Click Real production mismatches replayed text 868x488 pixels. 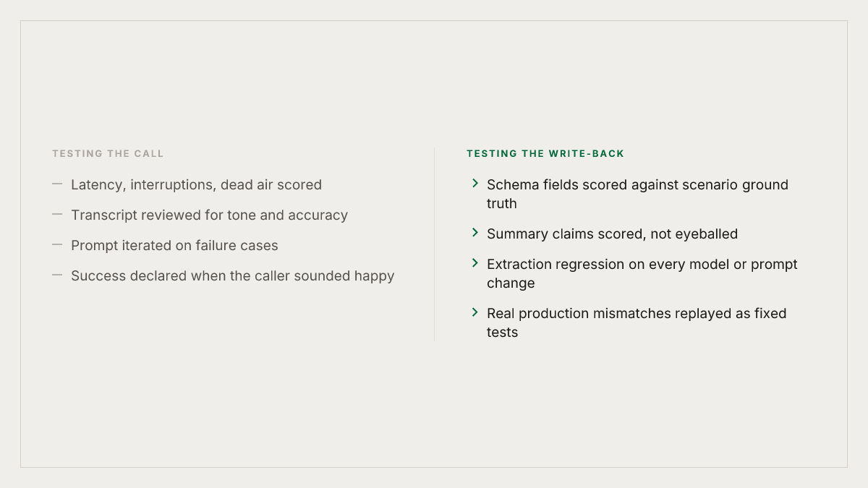tap(637, 323)
